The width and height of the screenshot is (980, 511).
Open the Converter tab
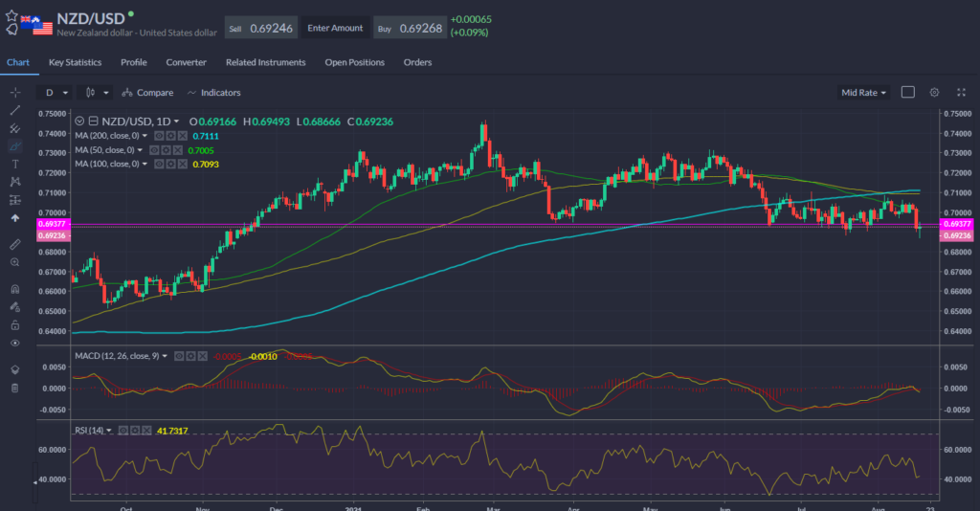click(x=187, y=62)
